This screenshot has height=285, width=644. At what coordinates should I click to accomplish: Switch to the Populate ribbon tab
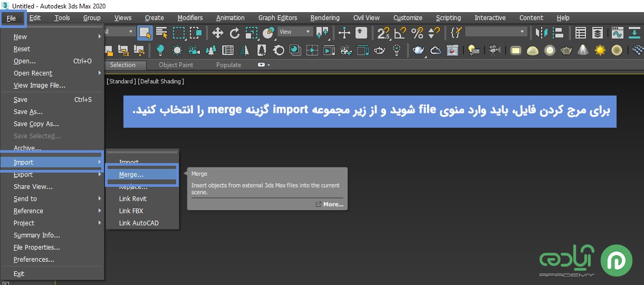pos(228,65)
